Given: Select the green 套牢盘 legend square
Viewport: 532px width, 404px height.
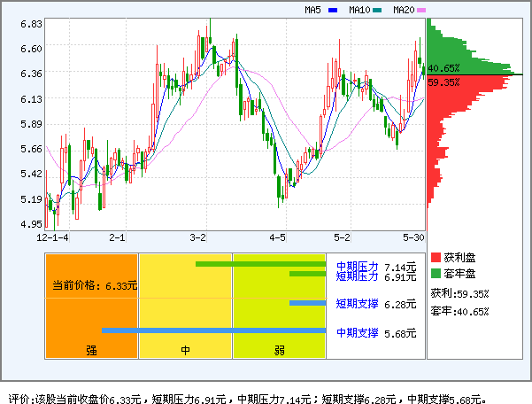Looking at the screenshot, I should click(436, 274).
